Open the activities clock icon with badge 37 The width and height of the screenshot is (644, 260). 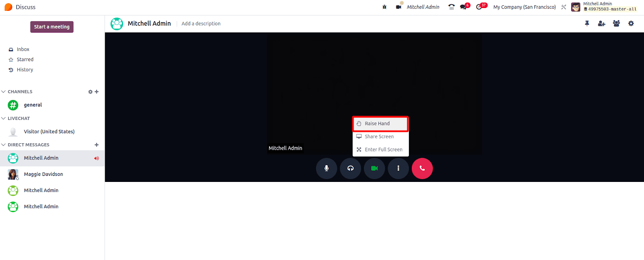pos(481,6)
